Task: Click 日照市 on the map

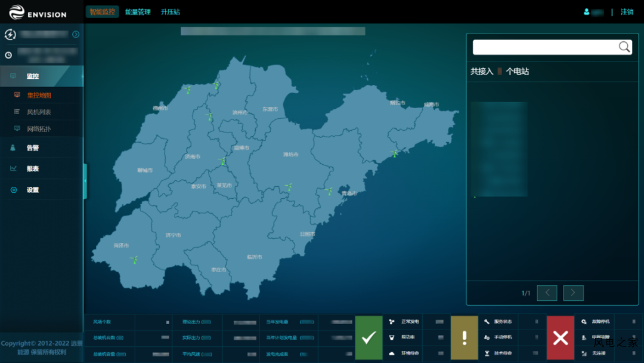Action: (308, 234)
